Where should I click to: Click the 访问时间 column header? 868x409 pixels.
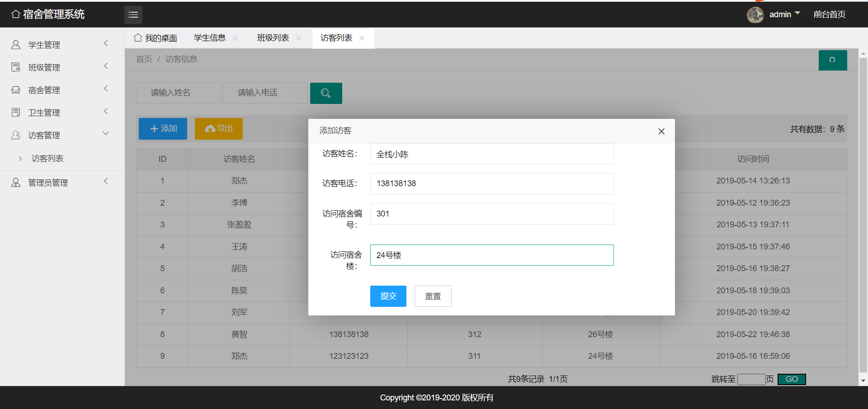coord(753,159)
